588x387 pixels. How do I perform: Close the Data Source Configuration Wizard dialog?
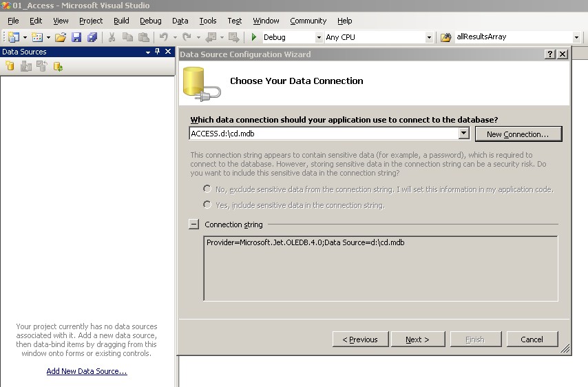point(562,54)
